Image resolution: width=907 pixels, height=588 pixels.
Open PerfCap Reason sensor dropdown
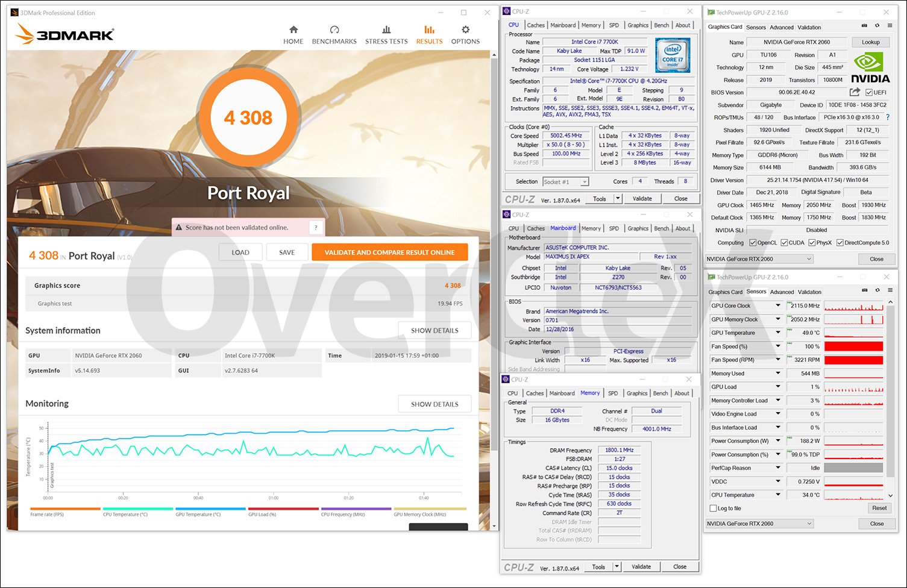point(777,468)
